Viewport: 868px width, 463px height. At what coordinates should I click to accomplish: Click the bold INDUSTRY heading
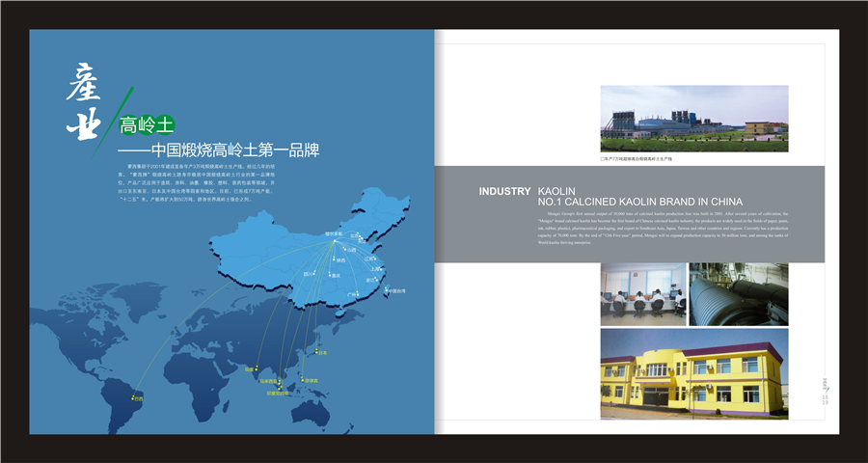pos(504,192)
